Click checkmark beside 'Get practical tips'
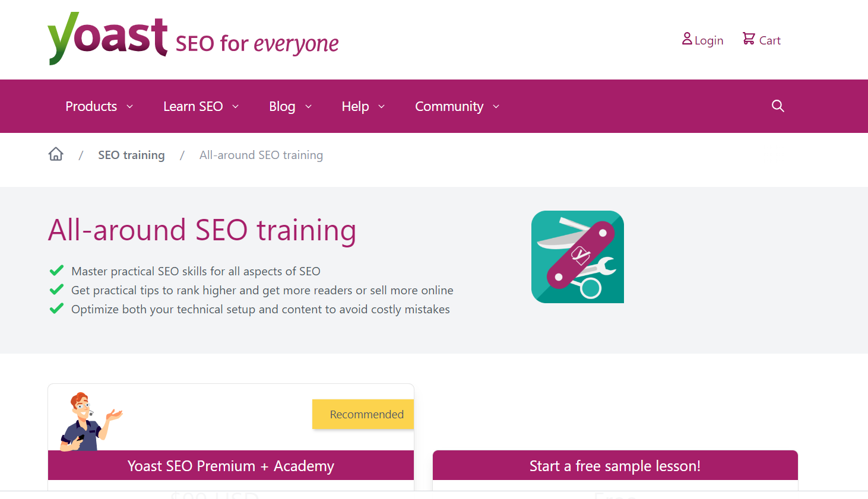The height and width of the screenshot is (499, 868). tap(56, 290)
